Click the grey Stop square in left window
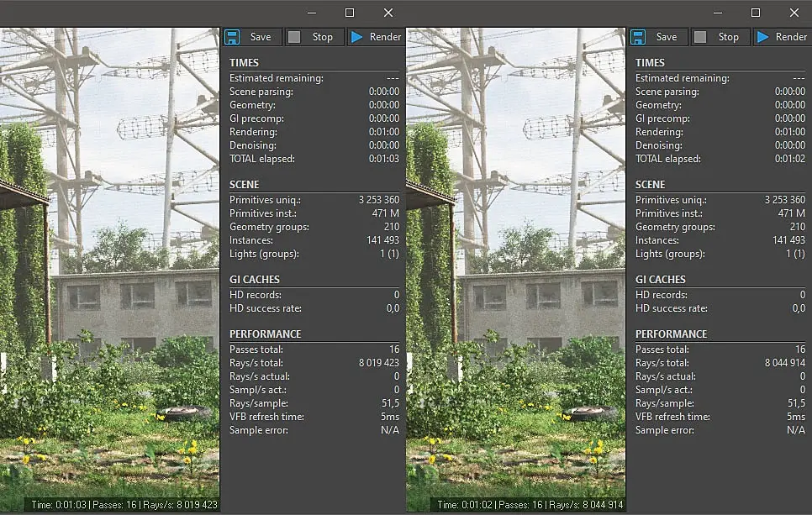This screenshot has width=812, height=515. [294, 37]
